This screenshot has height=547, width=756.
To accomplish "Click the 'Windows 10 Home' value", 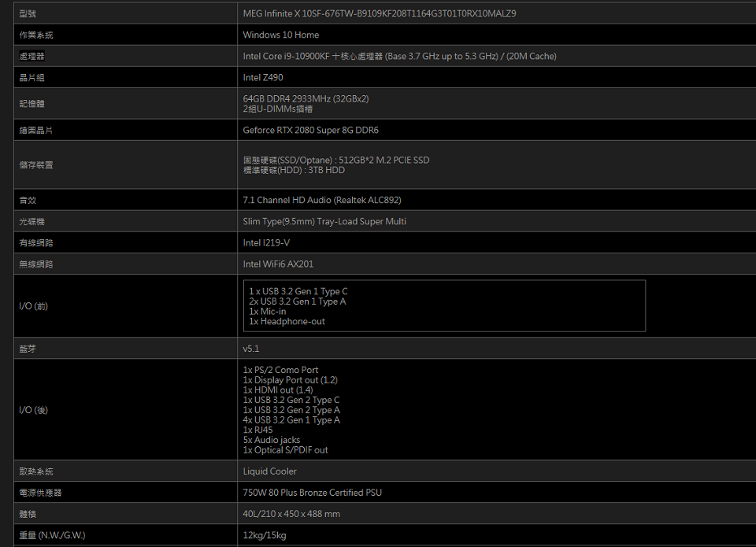I will (280, 35).
